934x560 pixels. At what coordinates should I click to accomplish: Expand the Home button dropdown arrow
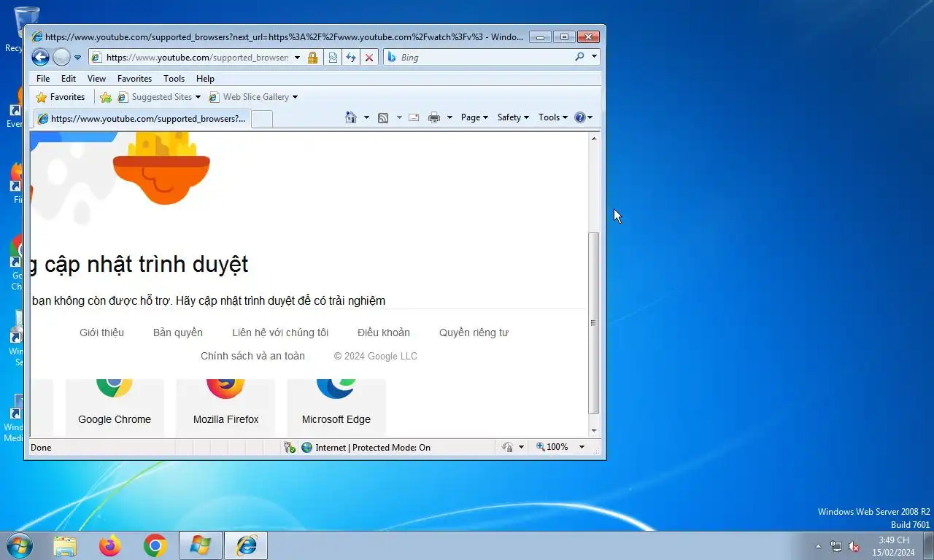[x=366, y=117]
